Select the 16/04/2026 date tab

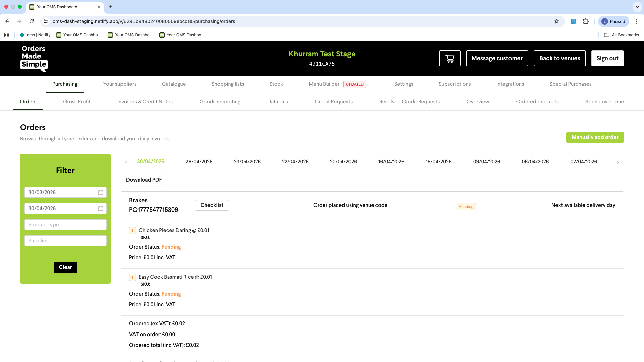[x=391, y=162]
